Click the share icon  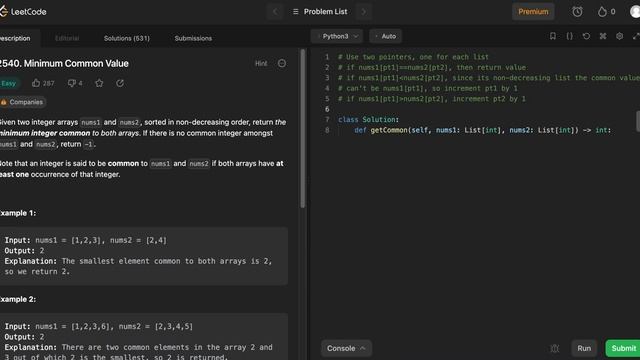[x=120, y=83]
